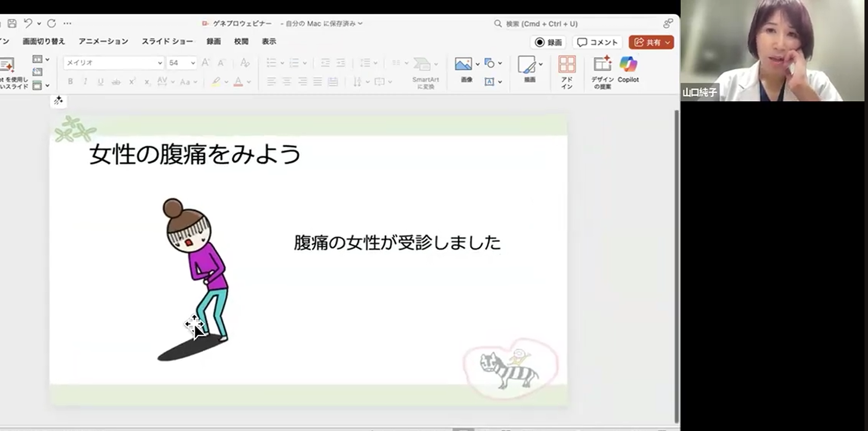Viewport: 868px width, 431px height.
Task: Select the Draw pen icon
Action: tap(527, 65)
